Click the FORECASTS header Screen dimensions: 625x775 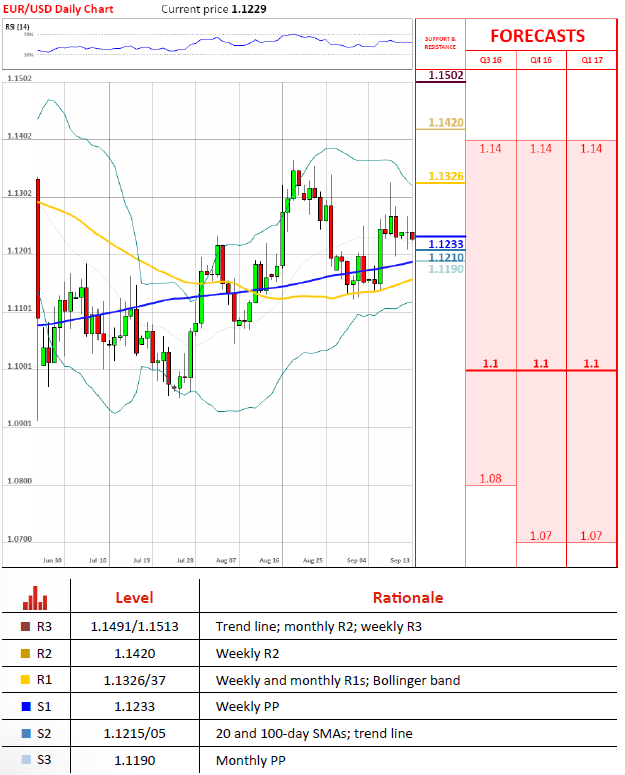[537, 35]
